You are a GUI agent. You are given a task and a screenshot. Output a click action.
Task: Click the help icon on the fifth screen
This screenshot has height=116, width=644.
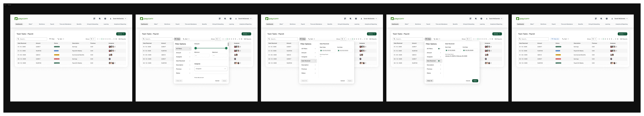click(x=607, y=19)
